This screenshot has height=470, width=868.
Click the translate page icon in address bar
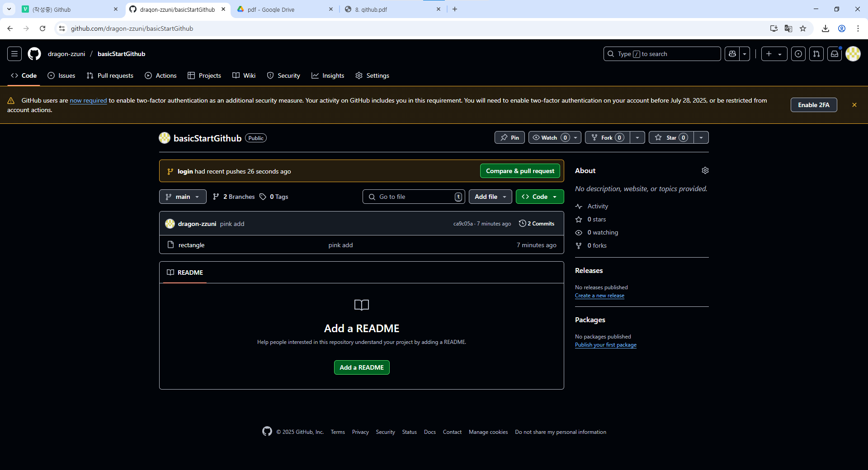tap(788, 28)
